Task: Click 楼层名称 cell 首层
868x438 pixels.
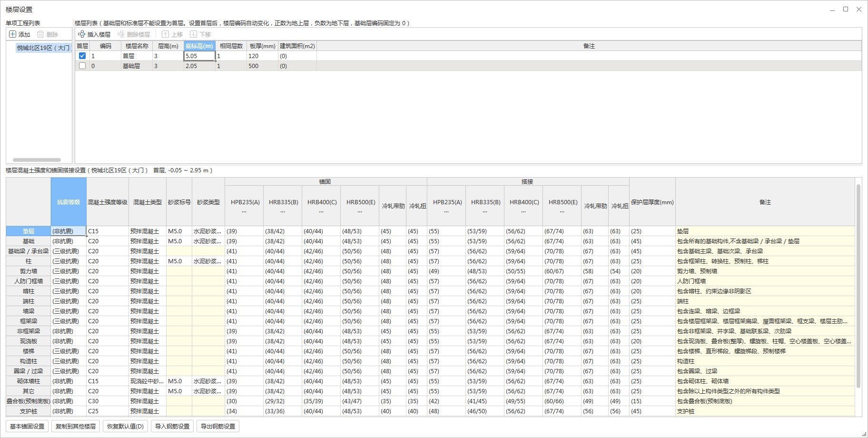Action: tap(137, 56)
